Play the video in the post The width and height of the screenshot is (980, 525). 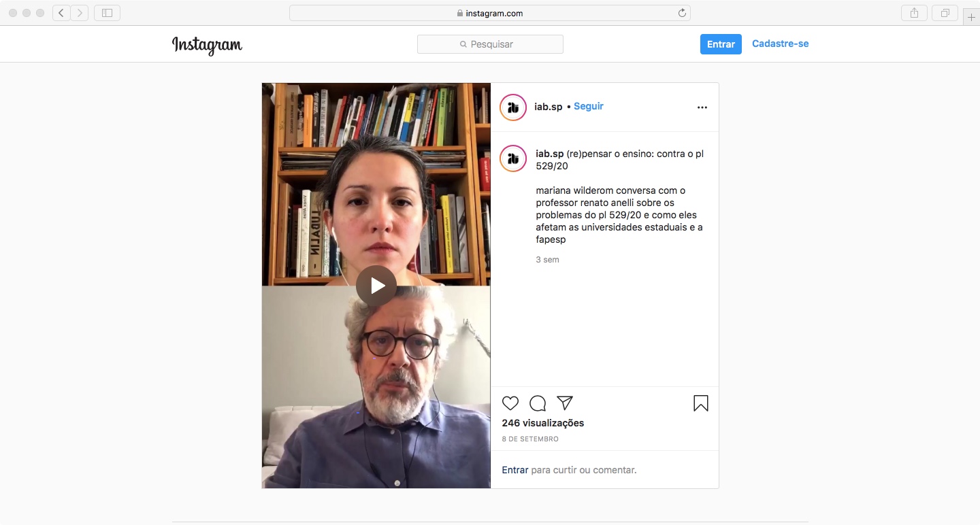point(376,286)
